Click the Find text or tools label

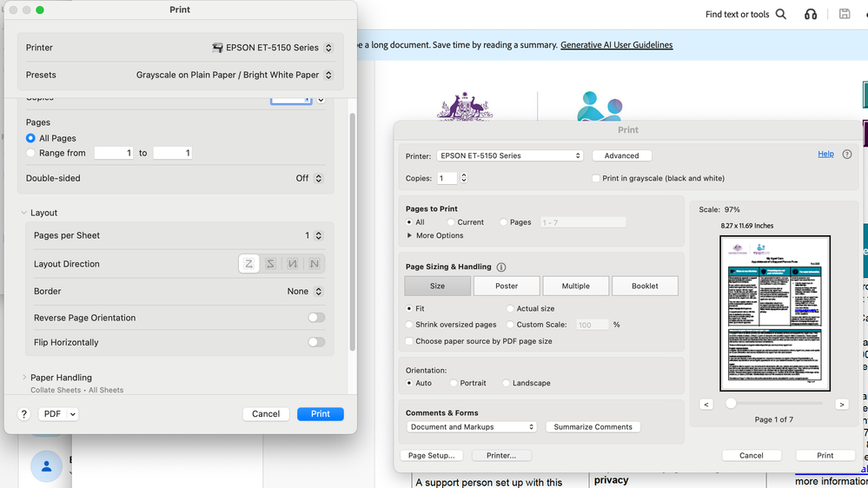pyautogui.click(x=737, y=15)
